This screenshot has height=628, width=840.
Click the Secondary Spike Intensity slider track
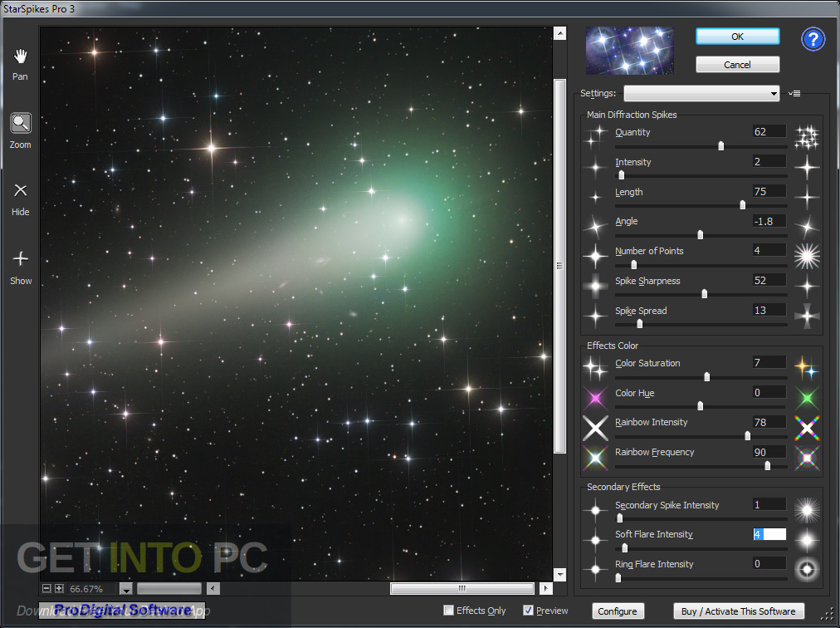click(x=701, y=518)
